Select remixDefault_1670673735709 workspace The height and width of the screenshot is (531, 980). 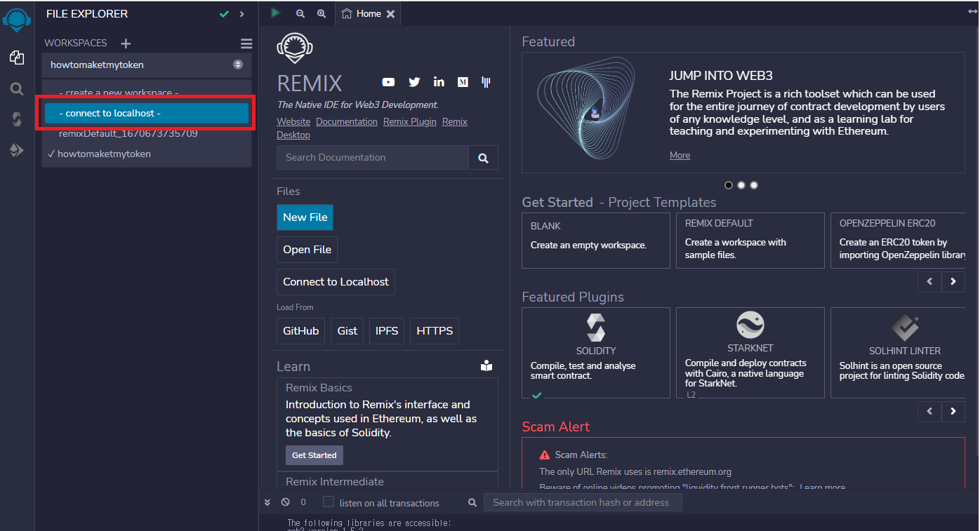(128, 133)
